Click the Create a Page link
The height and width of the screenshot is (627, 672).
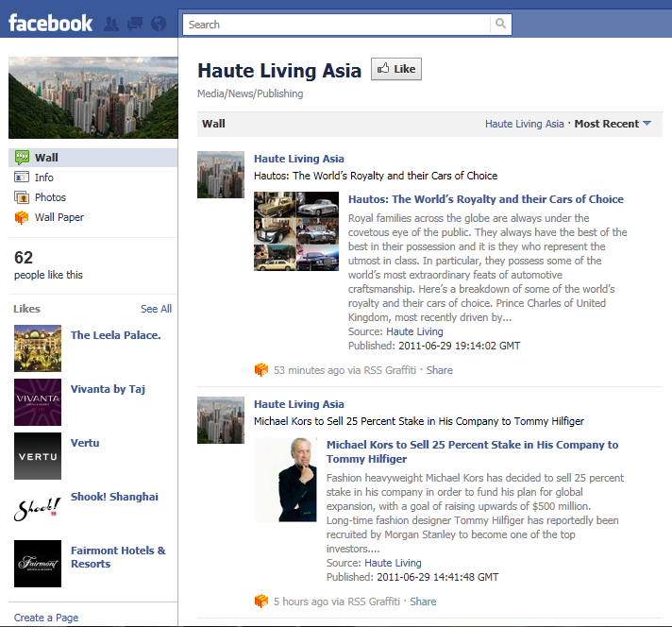(46, 618)
